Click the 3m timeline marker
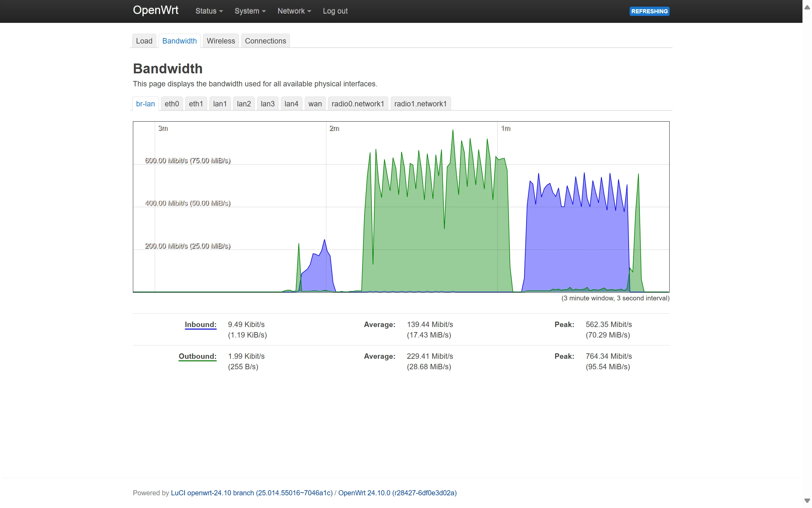Screen dimensions: 812x508 (x=163, y=128)
